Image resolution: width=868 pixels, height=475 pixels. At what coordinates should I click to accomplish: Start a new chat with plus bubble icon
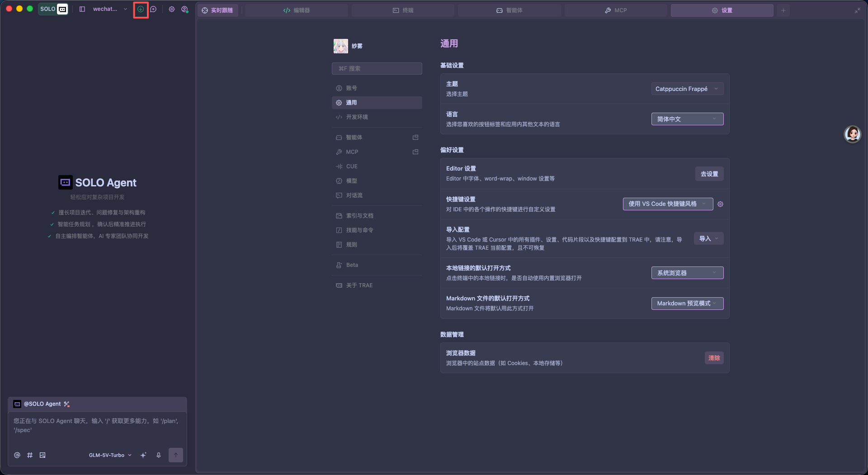153,9
